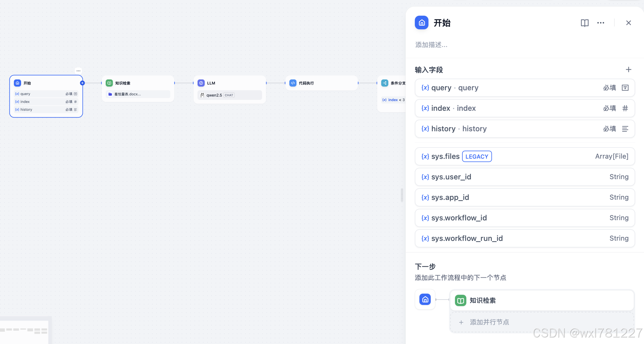644x344 pixels.
Task: Click the folder icon beside 羞怯量表.docx
Action: [110, 94]
